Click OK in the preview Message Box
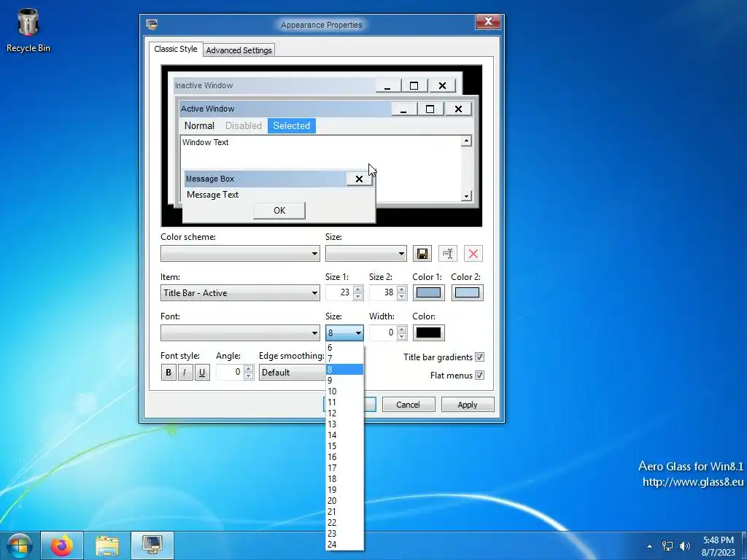The image size is (747, 560). pos(279,211)
